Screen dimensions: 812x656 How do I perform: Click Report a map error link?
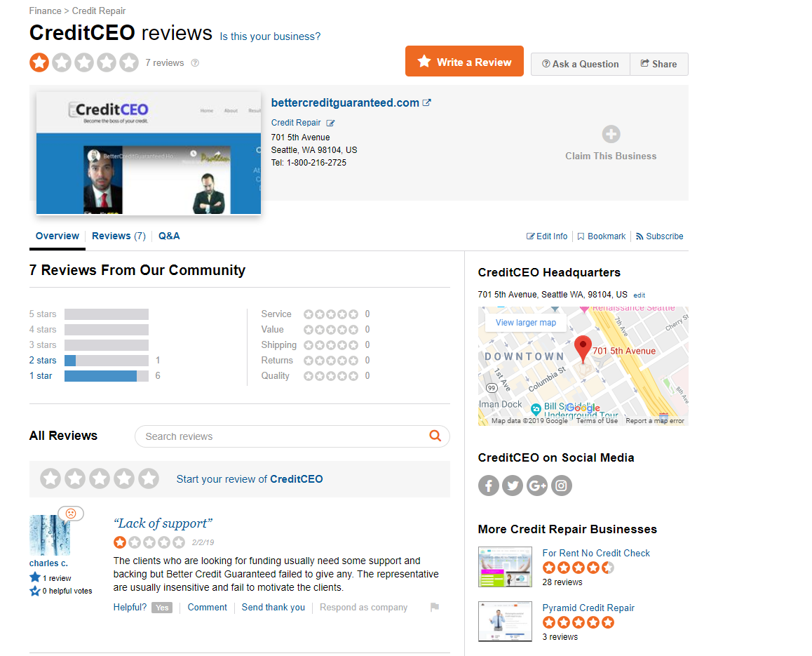pyautogui.click(x=654, y=421)
